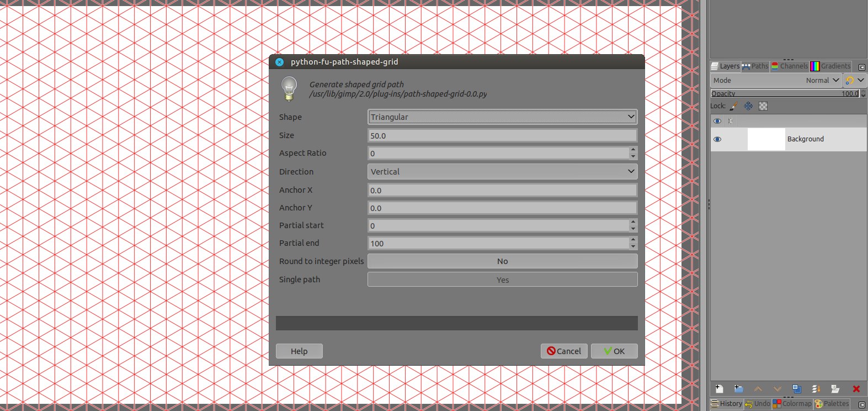Decrease the Partial start value
The image size is (868, 411).
[x=633, y=229]
